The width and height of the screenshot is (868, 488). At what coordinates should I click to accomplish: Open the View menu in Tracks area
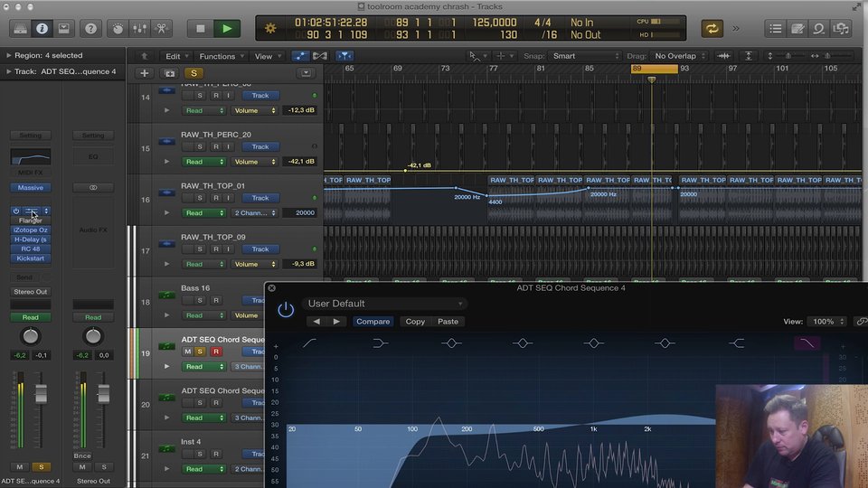tap(268, 56)
